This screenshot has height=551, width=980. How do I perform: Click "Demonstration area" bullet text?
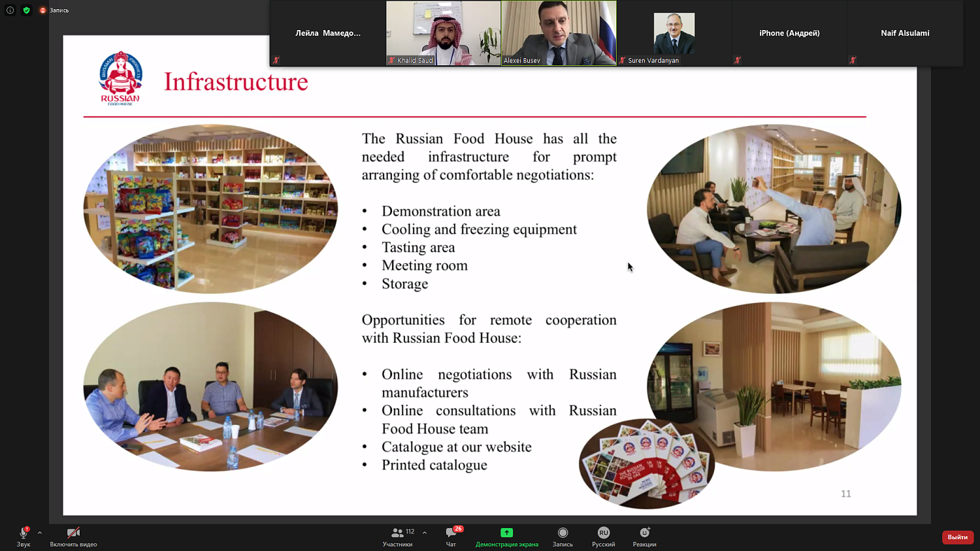(x=441, y=212)
